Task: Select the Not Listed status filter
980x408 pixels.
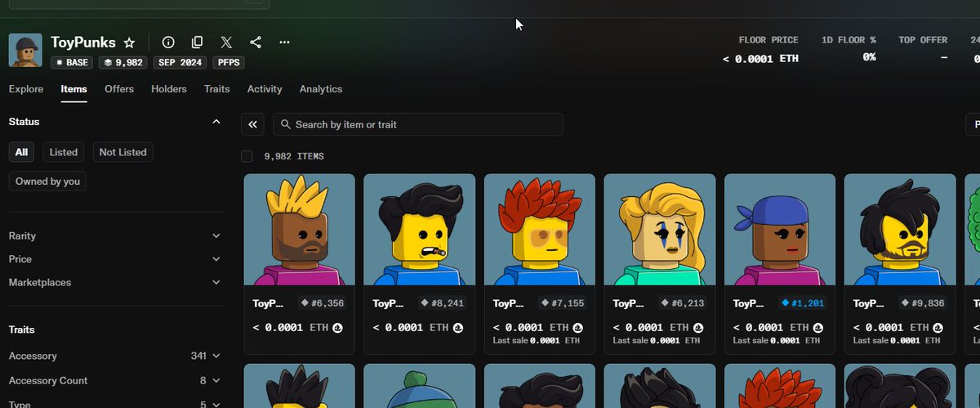Action: point(122,152)
